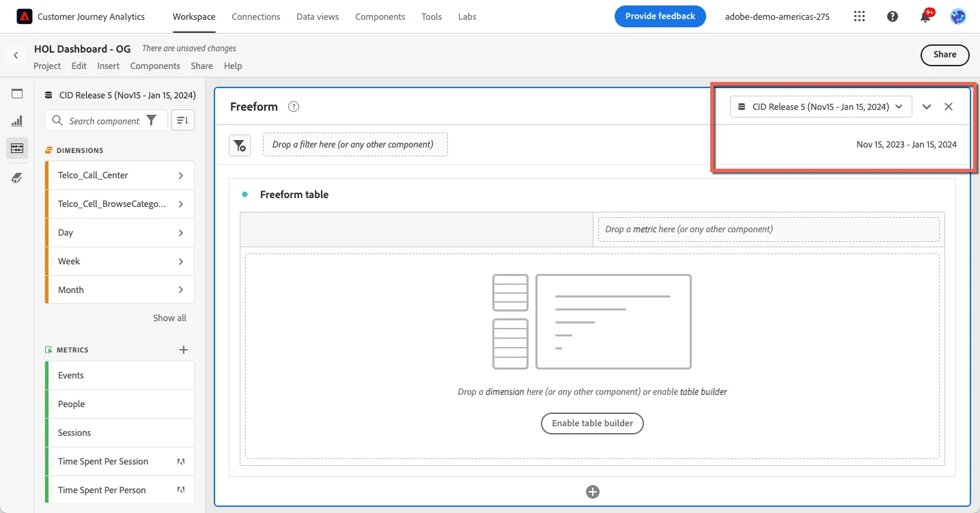980x513 pixels.
Task: Expand the Telco_Cell_BrowseCategory dimension
Action: coord(181,204)
